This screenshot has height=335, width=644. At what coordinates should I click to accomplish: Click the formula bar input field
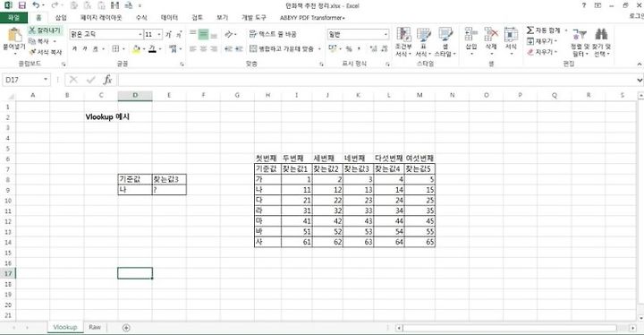coord(376,80)
